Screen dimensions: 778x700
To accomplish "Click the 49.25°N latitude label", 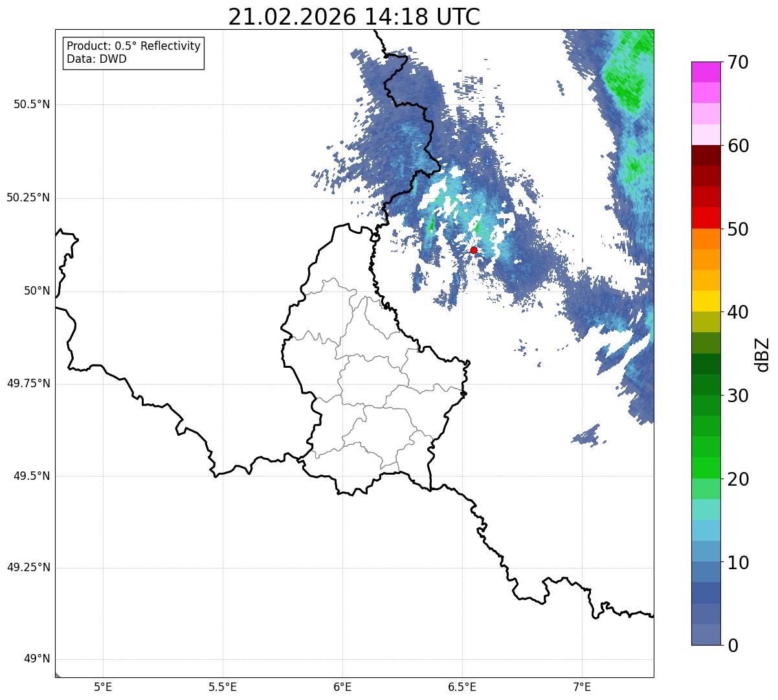I will [x=28, y=567].
